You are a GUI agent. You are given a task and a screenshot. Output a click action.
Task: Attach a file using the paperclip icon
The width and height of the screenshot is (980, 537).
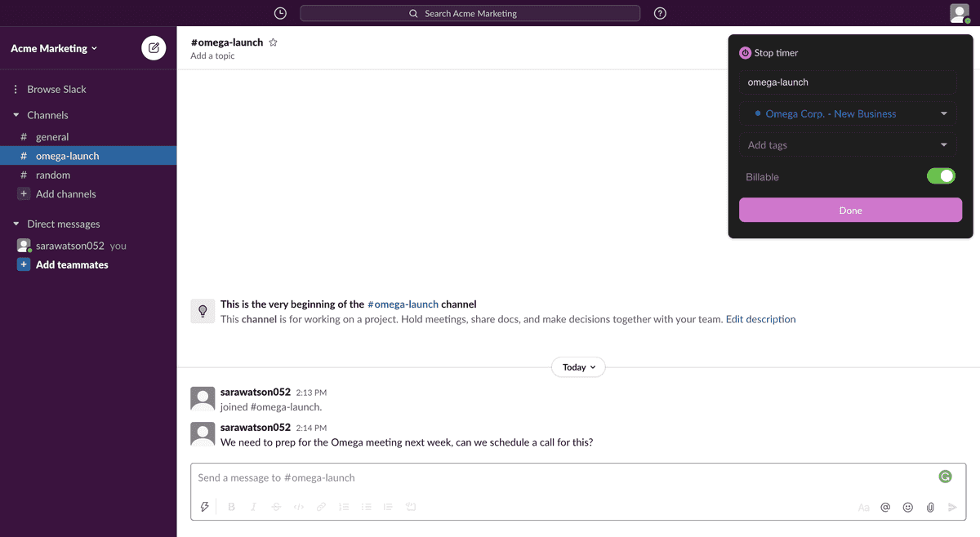tap(929, 507)
